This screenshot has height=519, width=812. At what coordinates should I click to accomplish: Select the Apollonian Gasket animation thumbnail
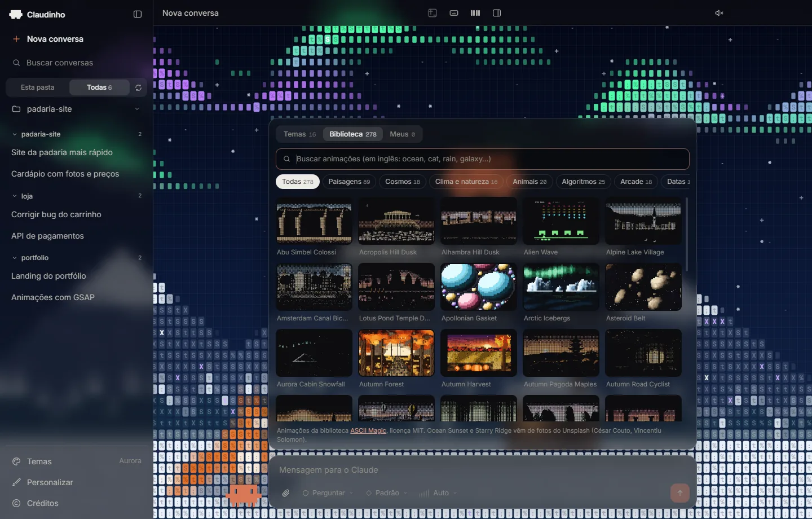click(x=479, y=287)
